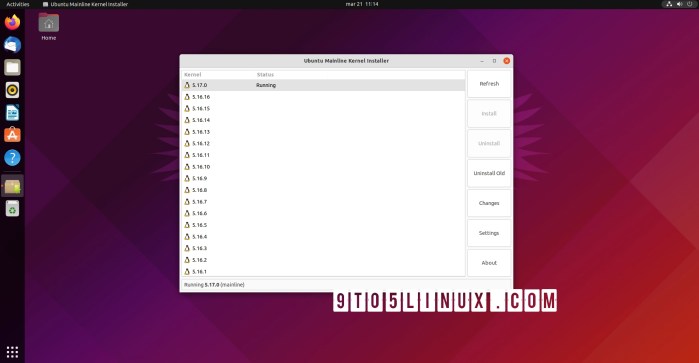Sort by the Kernel column header
Viewport: 699px width, 363px height.
[x=193, y=74]
